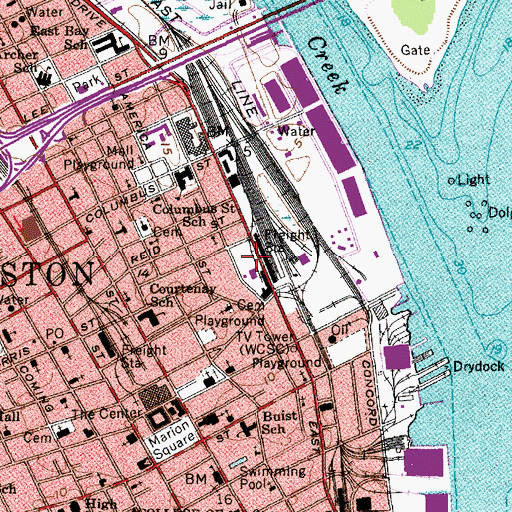
Task: Click the "CONCORD" street name
Action: tap(368, 393)
